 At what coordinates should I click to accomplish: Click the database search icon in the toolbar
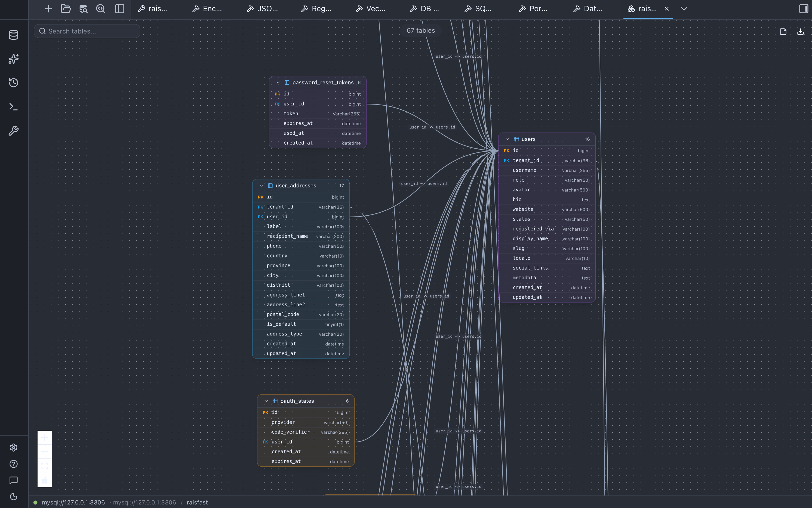(x=83, y=9)
